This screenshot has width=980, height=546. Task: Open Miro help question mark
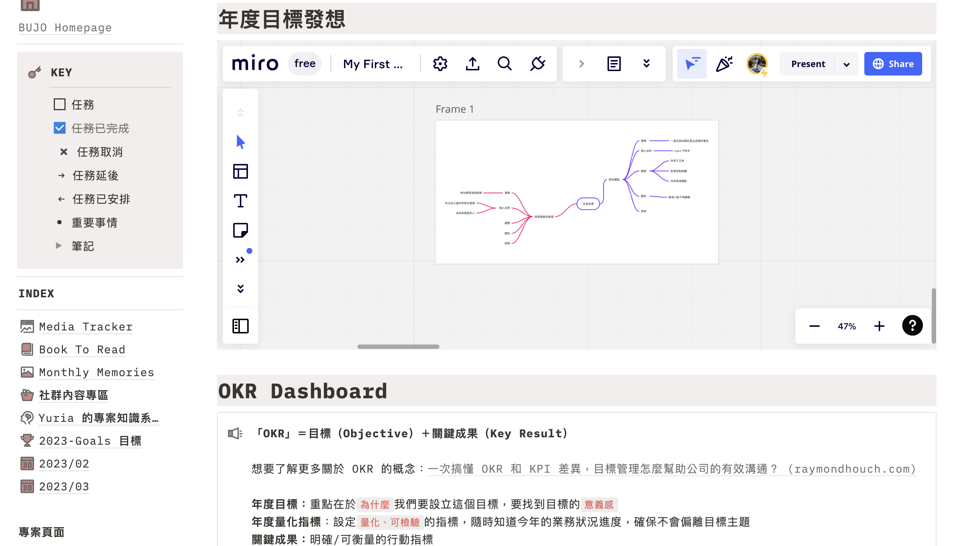912,326
